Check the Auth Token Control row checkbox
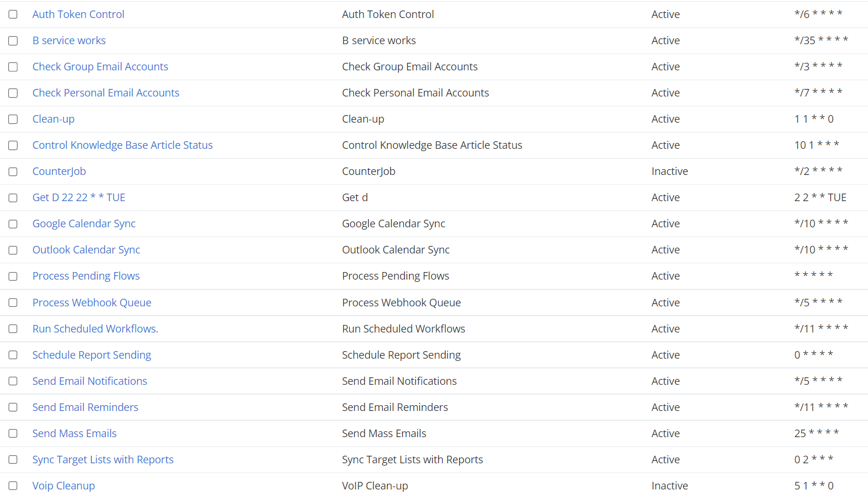 (13, 15)
